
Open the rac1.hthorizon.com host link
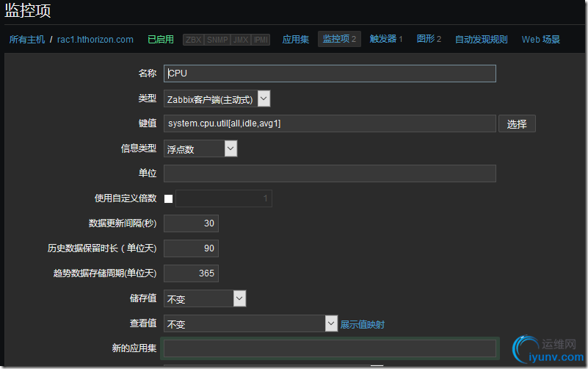click(x=95, y=40)
